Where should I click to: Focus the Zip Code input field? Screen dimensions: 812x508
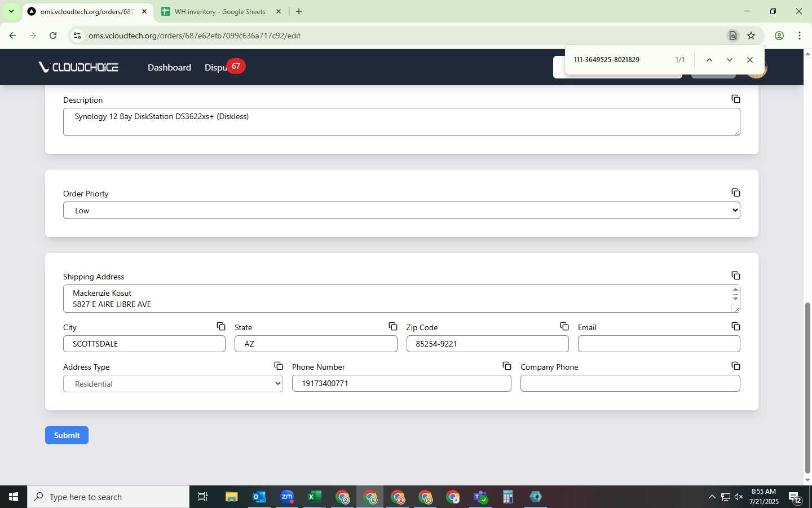pos(487,344)
